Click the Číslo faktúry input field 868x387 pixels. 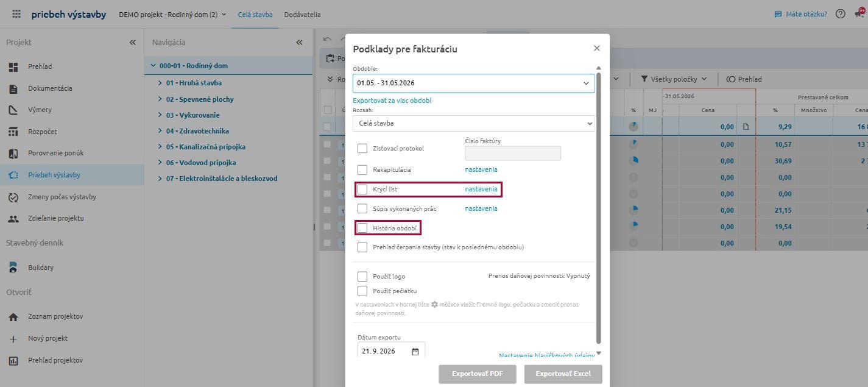coord(513,153)
